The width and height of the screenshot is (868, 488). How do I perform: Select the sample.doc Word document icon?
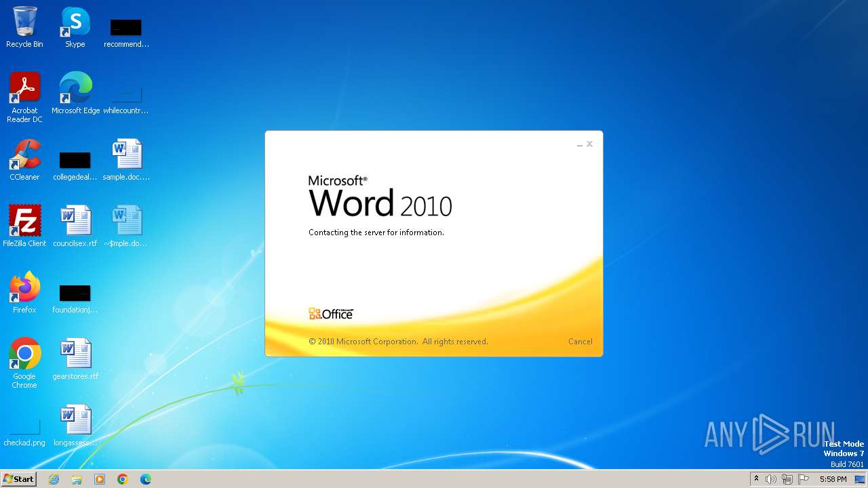point(126,160)
